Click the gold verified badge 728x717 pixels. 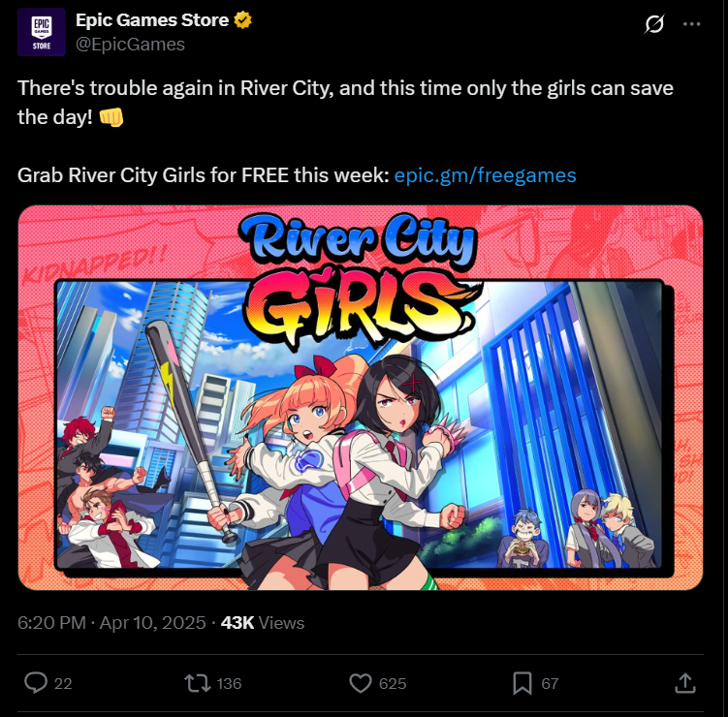pos(242,20)
